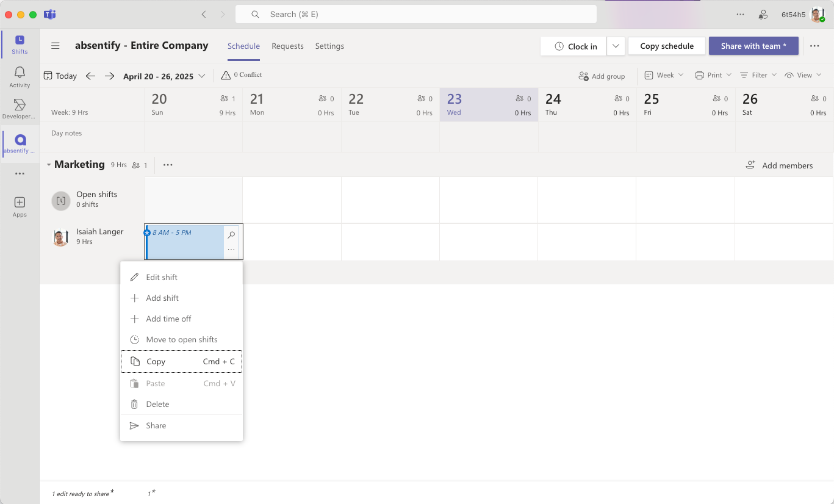The height and width of the screenshot is (504, 834).
Task: Open the profile avatar menu
Action: click(818, 14)
